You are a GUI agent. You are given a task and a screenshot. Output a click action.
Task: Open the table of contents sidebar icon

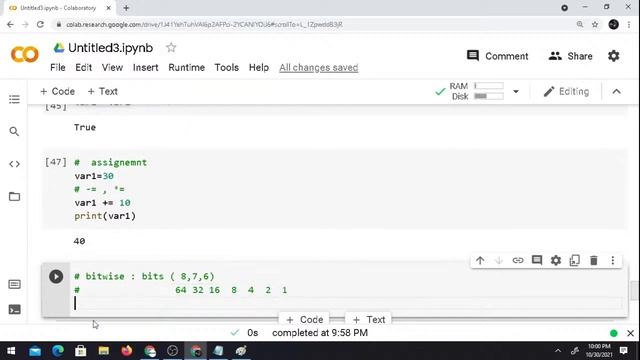[x=14, y=99]
